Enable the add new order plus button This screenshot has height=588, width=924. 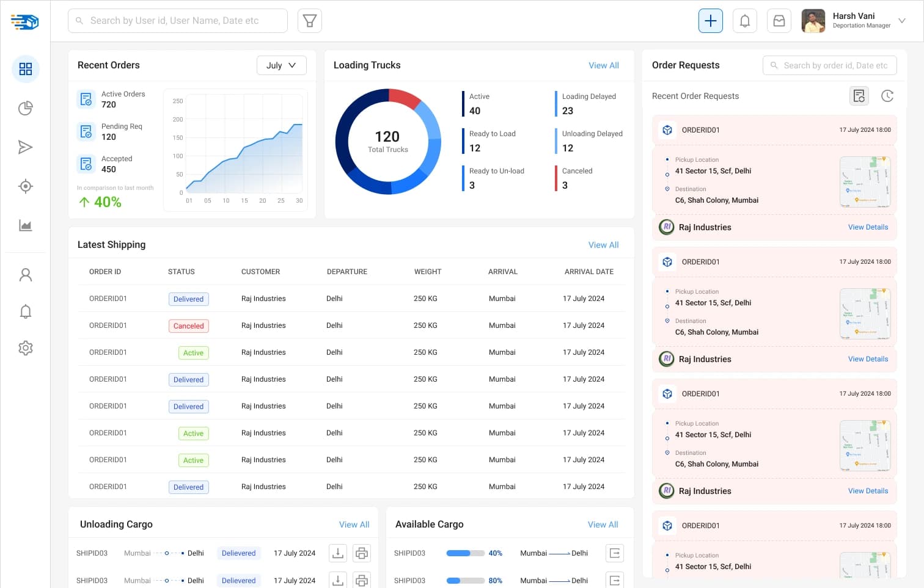(710, 20)
